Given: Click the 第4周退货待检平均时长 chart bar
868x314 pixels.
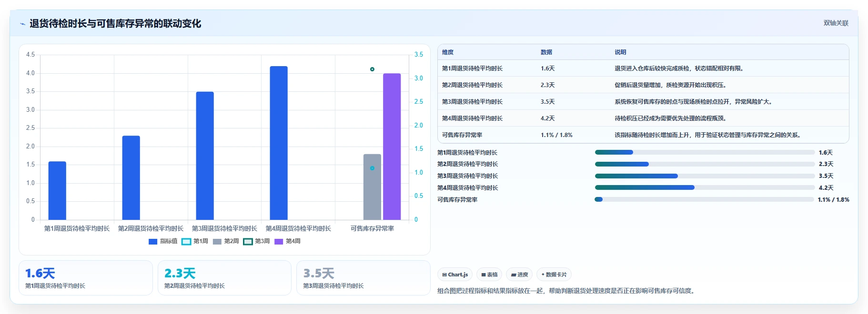Looking at the screenshot, I should click(x=279, y=143).
